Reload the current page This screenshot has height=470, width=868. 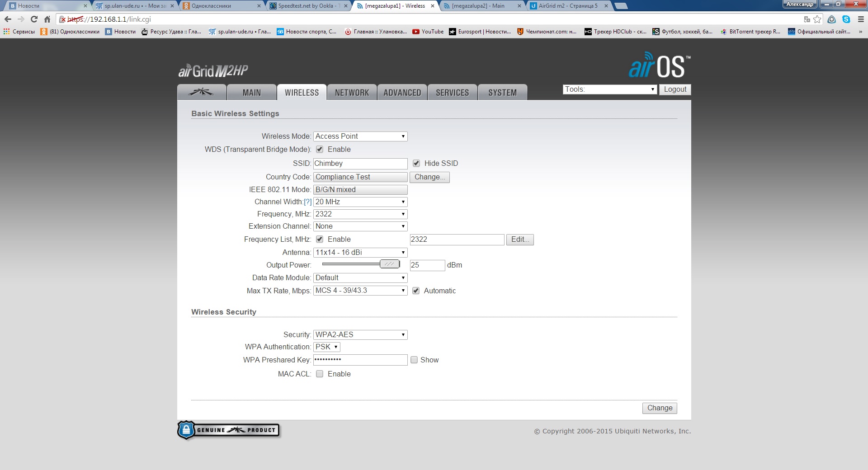[x=34, y=19]
